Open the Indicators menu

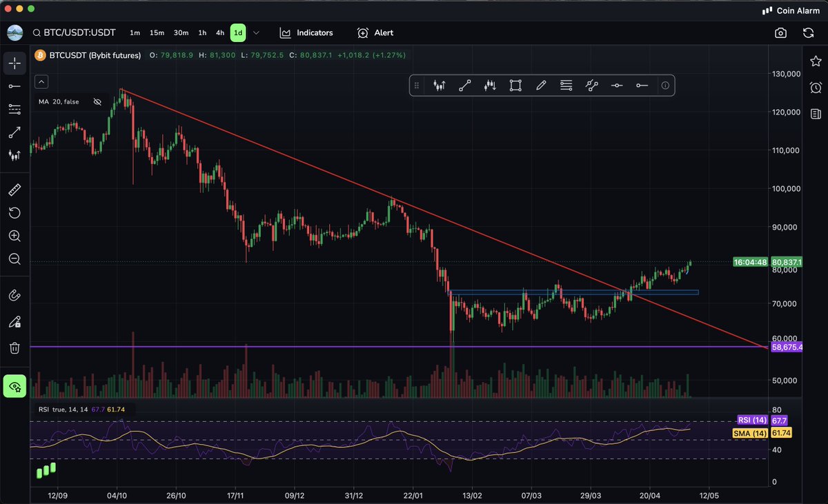[x=306, y=32]
